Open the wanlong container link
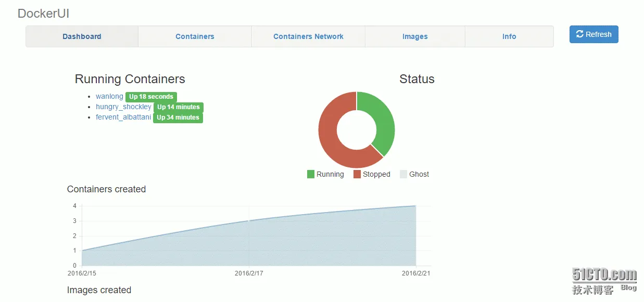 [x=109, y=96]
